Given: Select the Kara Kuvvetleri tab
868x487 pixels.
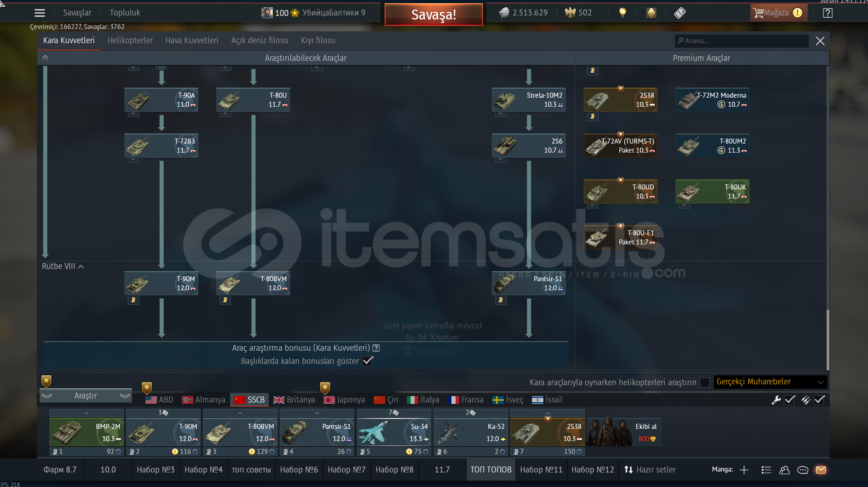Looking at the screenshot, I should pos(69,40).
